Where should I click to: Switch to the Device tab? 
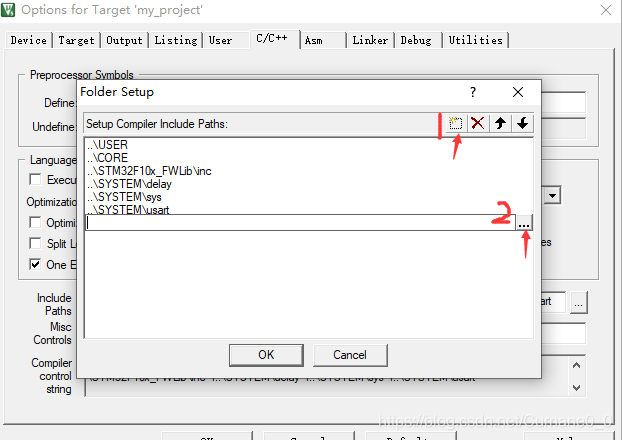click(29, 40)
